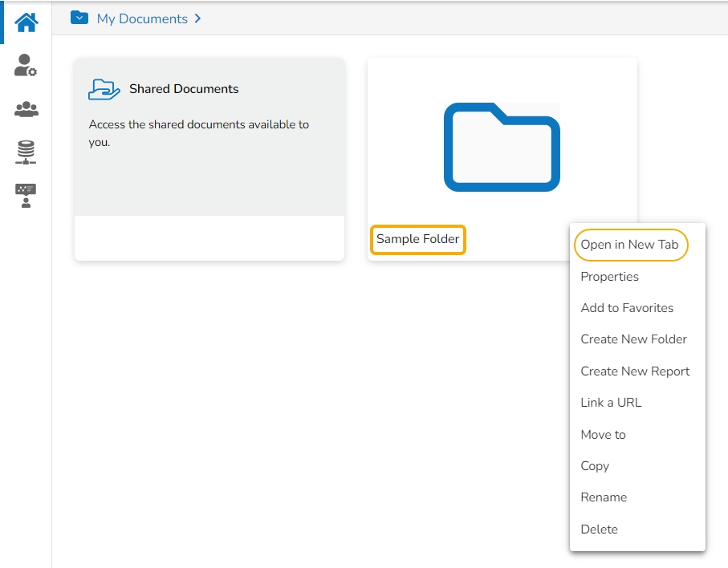The height and width of the screenshot is (568, 728).
Task: Click the chevron after My Documents
Action: [x=197, y=18]
